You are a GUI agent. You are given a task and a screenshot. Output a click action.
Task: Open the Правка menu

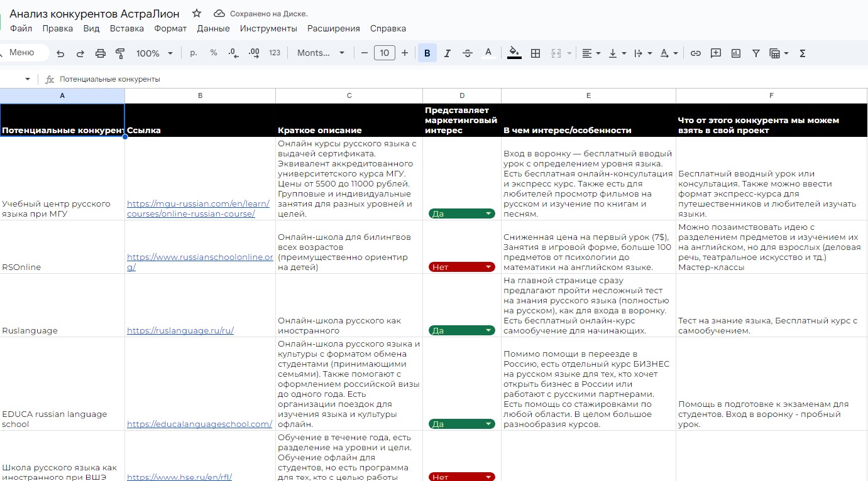[x=58, y=28]
